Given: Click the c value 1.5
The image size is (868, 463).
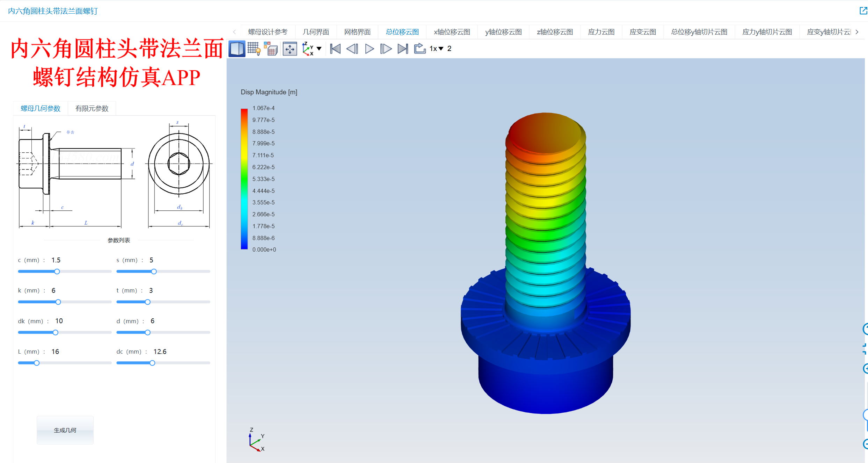Looking at the screenshot, I should 56,260.
